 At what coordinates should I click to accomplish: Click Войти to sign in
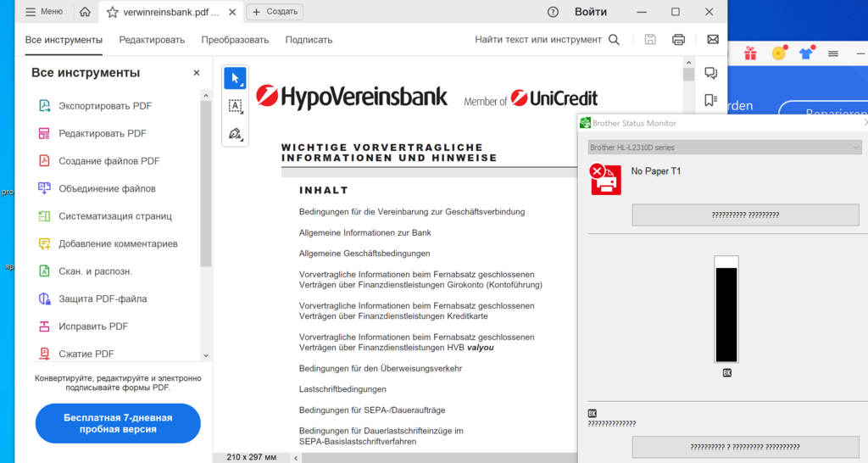click(590, 12)
